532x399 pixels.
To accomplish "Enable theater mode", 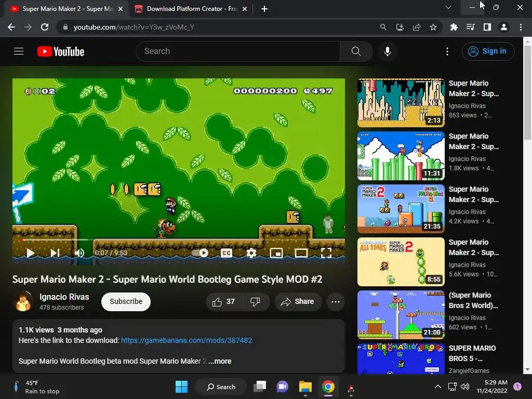I will pos(301,253).
